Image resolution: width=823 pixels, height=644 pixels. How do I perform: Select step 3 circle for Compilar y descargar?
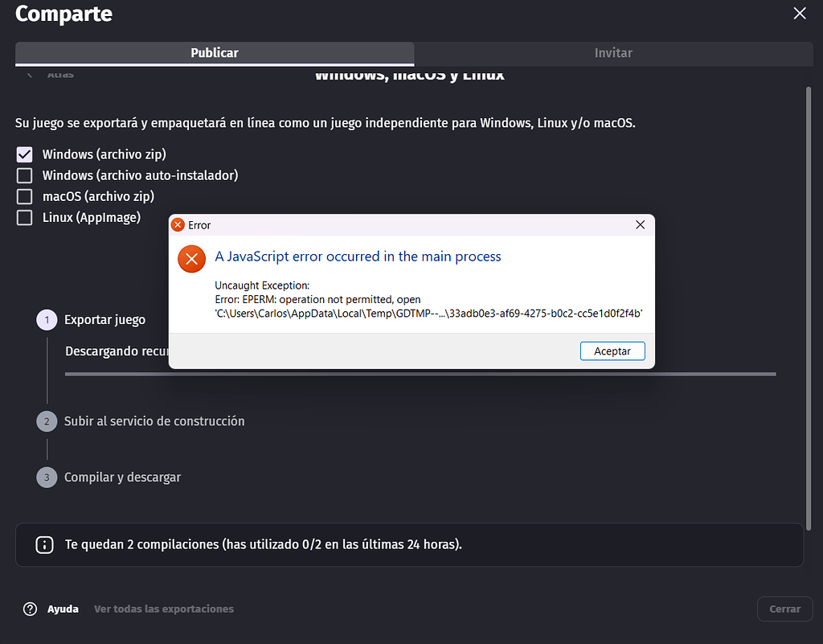[47, 477]
